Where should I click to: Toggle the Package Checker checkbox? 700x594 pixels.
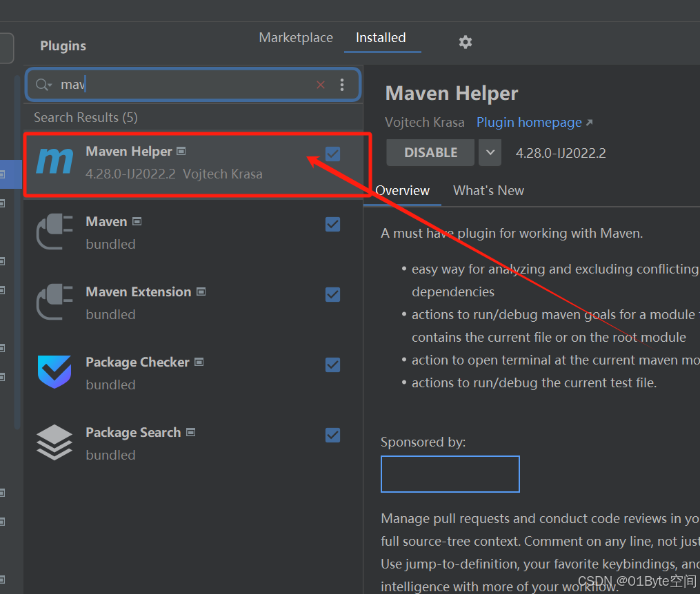[x=332, y=365]
